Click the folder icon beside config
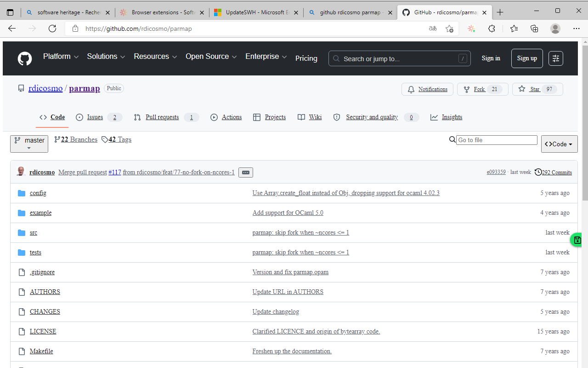The width and height of the screenshot is (588, 368). [x=22, y=193]
